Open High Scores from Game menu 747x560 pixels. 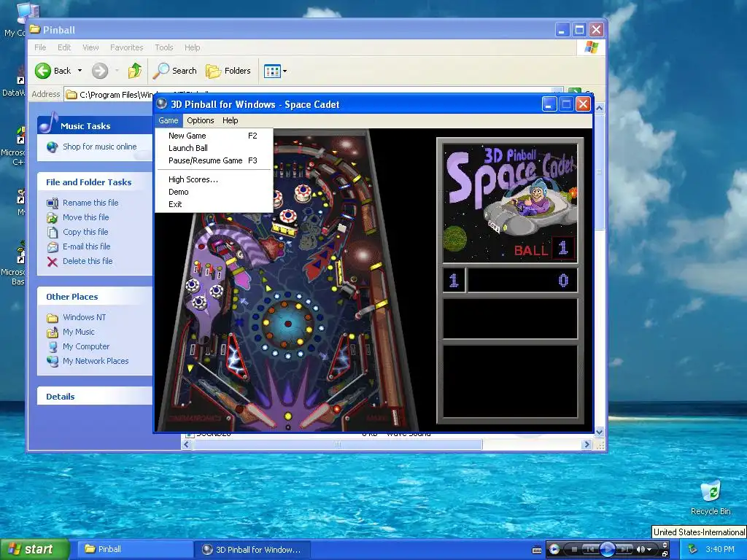click(x=214, y=179)
